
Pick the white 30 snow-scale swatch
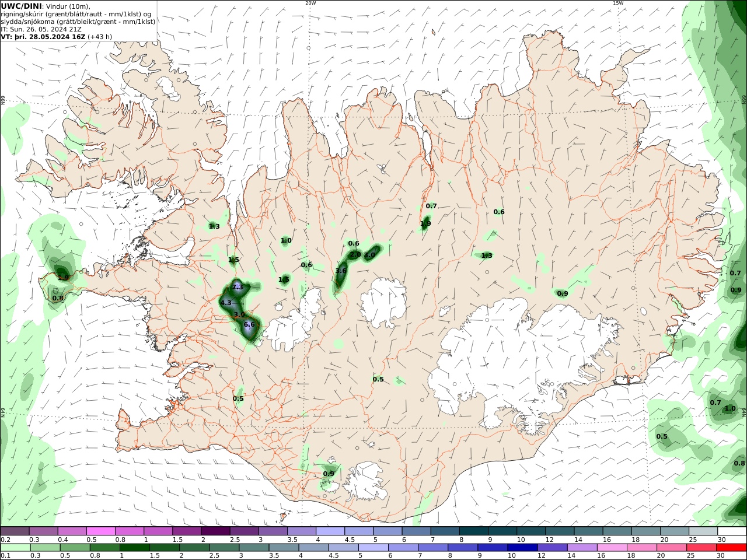[732, 531]
